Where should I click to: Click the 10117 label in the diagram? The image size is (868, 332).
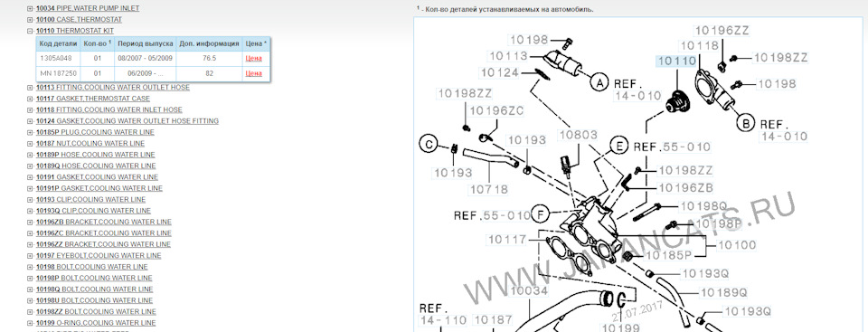coord(507,240)
